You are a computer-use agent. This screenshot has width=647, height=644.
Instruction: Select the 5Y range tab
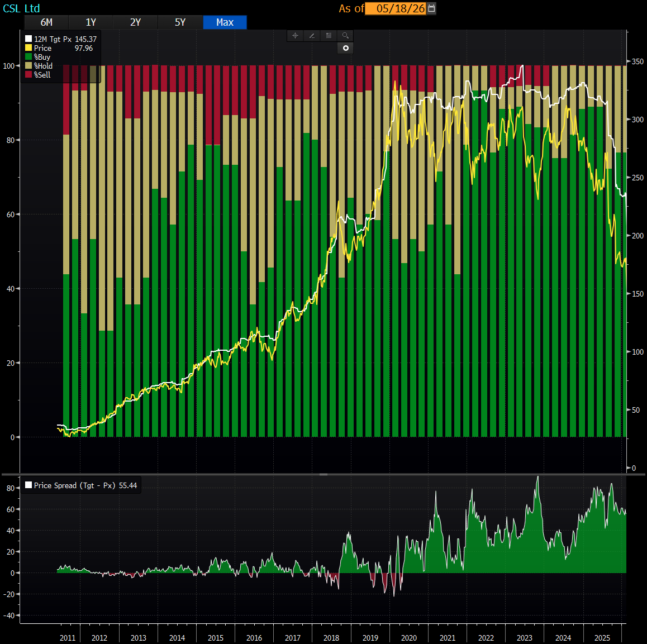point(180,22)
